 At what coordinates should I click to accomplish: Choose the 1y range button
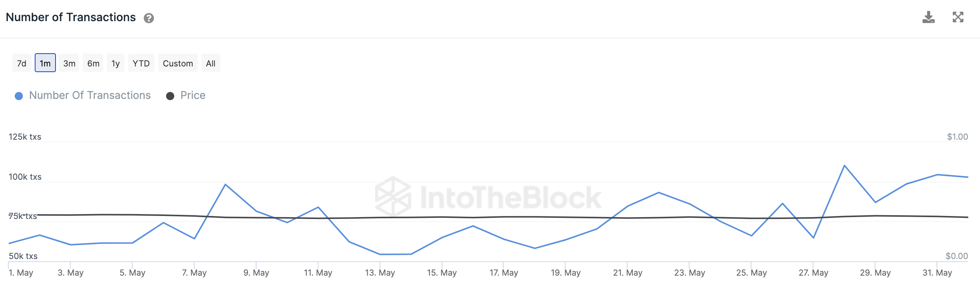(116, 63)
